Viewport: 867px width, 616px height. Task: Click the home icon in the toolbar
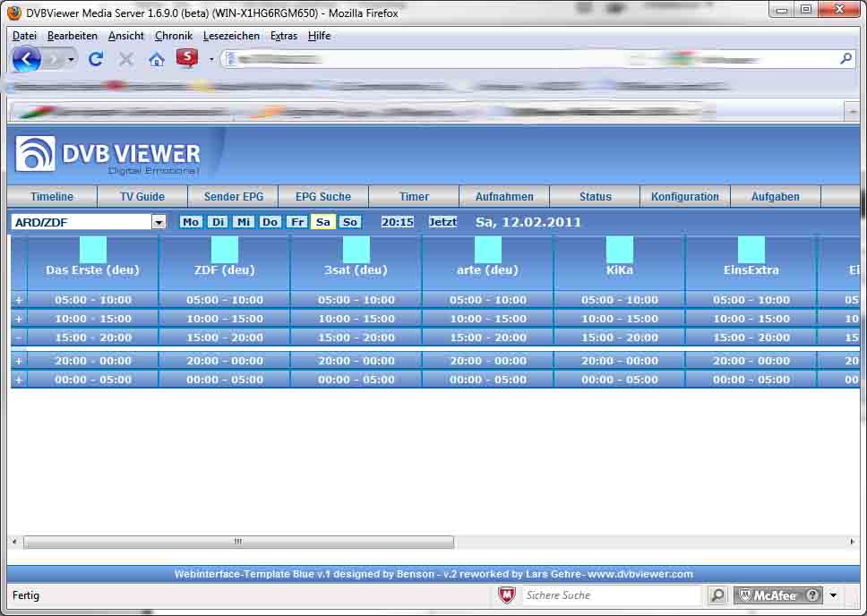tap(157, 59)
